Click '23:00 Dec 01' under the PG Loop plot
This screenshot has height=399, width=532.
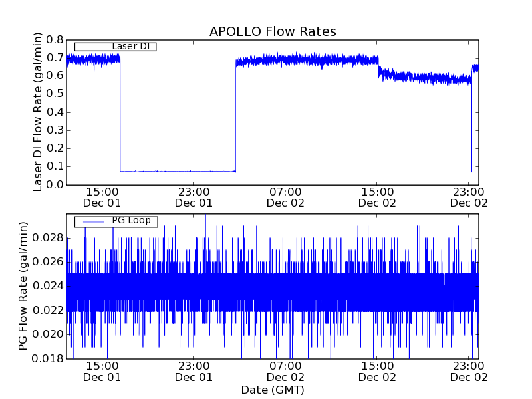click(x=194, y=372)
